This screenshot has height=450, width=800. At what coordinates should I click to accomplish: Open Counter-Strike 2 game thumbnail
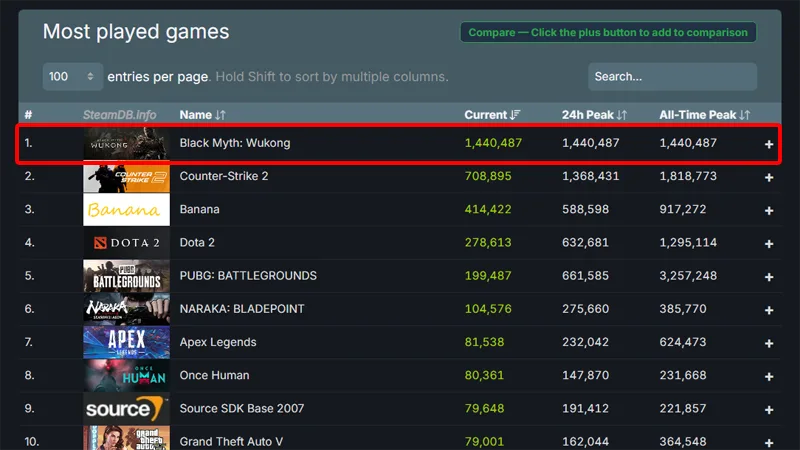(127, 177)
